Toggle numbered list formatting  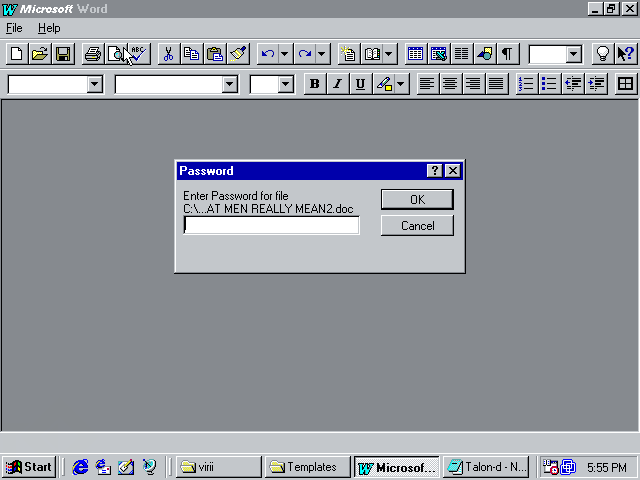(x=527, y=84)
